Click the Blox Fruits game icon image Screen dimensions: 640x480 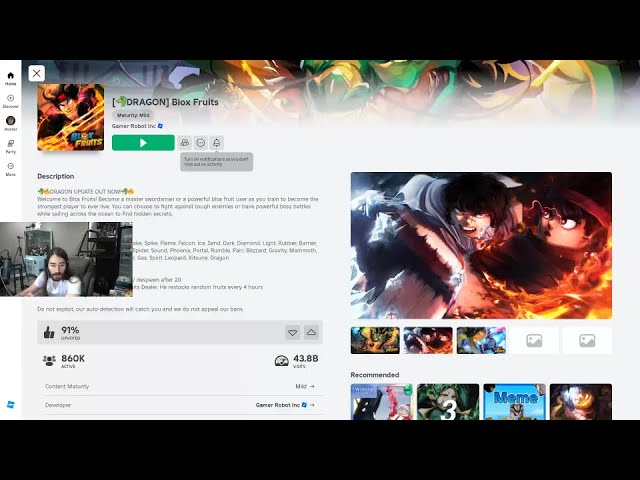coord(70,117)
